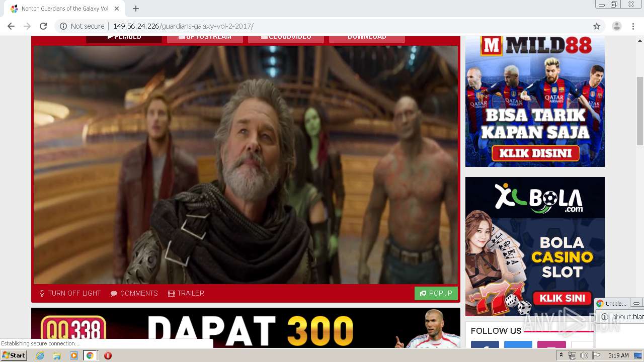Image resolution: width=644 pixels, height=362 pixels.
Task: Open the Chrome profile avatar
Action: click(616, 26)
